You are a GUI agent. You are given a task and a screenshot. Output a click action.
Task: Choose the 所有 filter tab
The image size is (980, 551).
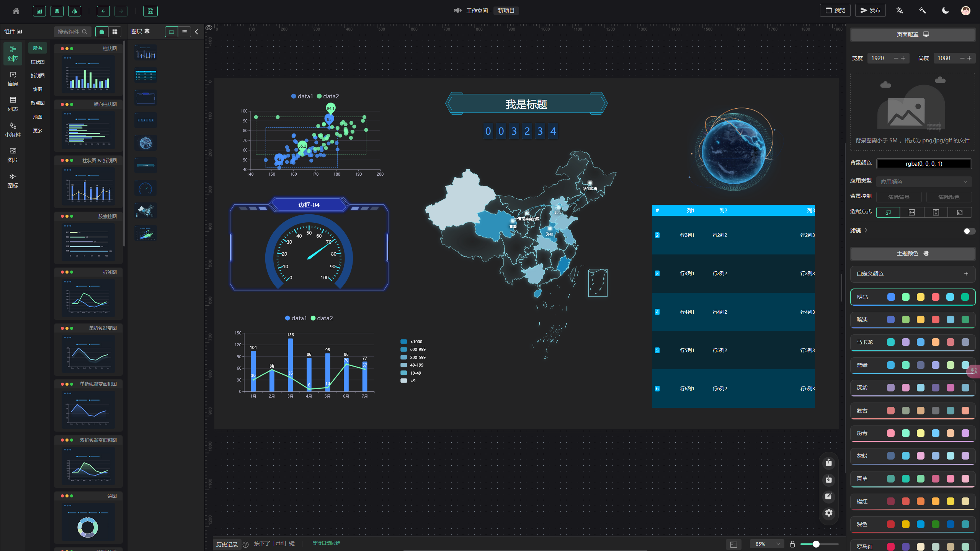(38, 48)
